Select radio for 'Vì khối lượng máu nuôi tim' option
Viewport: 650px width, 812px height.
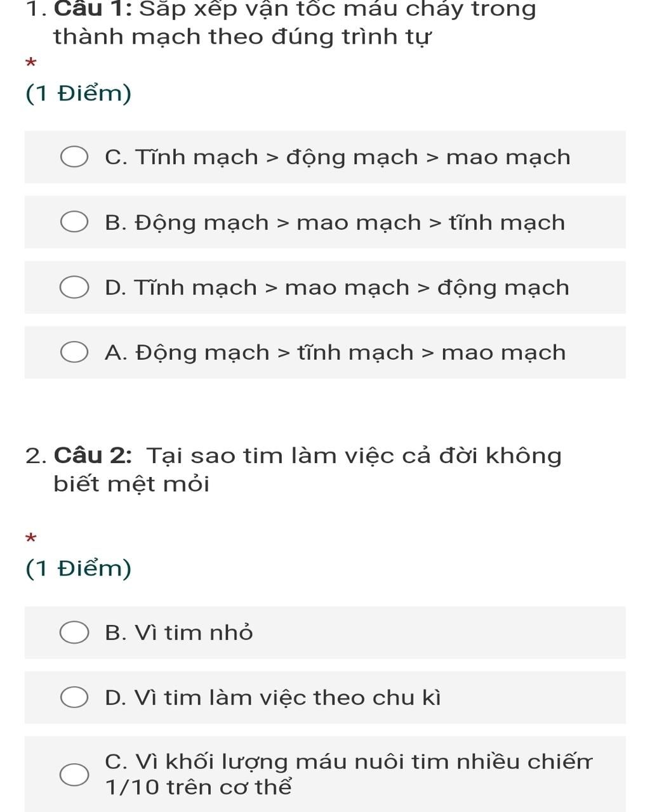pyautogui.click(x=74, y=774)
